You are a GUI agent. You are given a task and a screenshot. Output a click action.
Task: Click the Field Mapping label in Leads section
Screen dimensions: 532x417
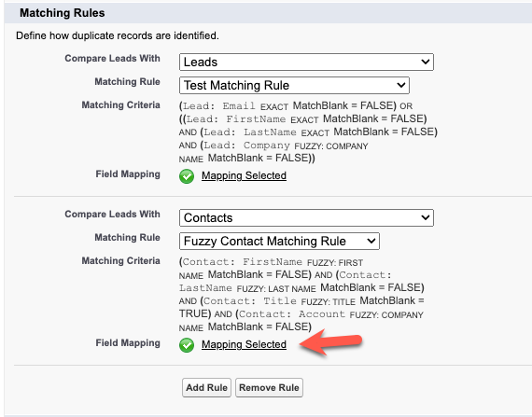click(128, 174)
